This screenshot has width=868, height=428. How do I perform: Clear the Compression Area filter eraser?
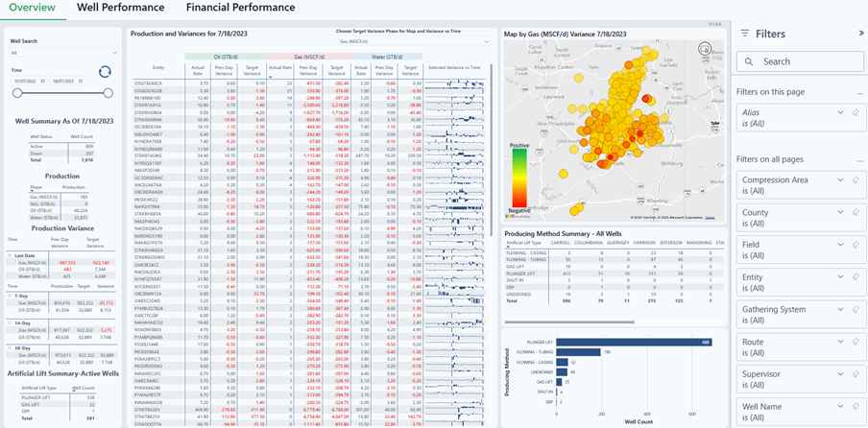856,179
